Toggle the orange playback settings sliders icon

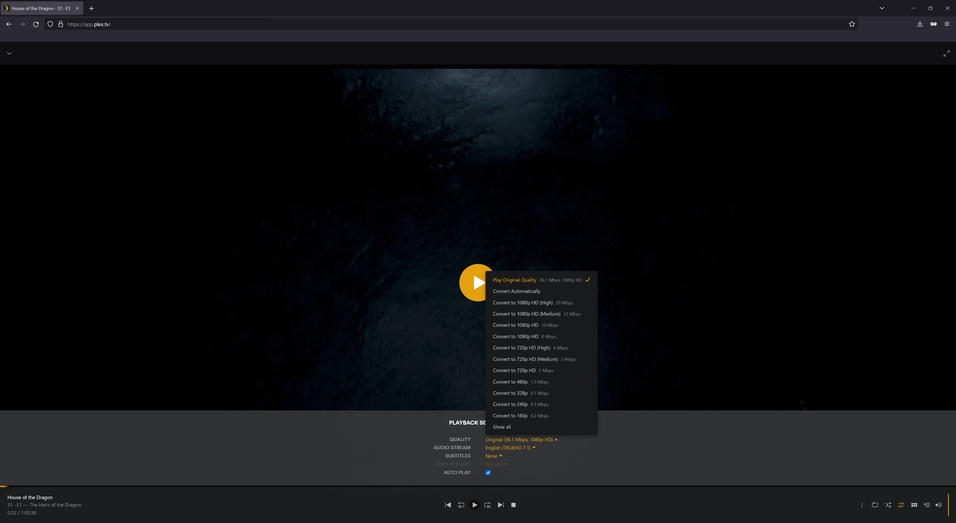coord(901,505)
